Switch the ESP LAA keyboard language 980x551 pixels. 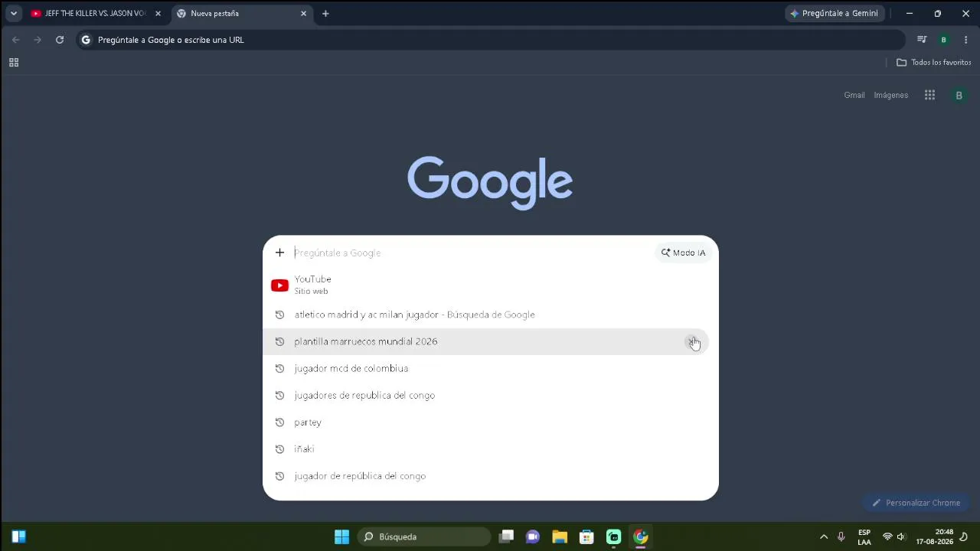(x=864, y=537)
